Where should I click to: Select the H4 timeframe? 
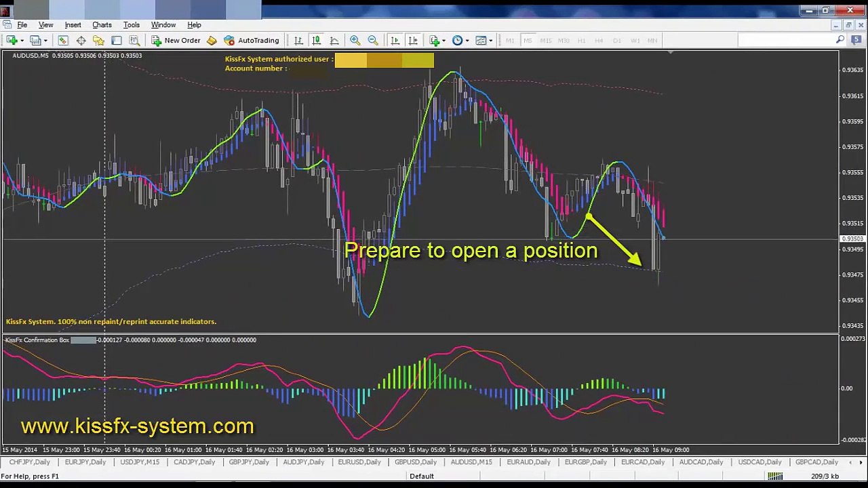[599, 41]
